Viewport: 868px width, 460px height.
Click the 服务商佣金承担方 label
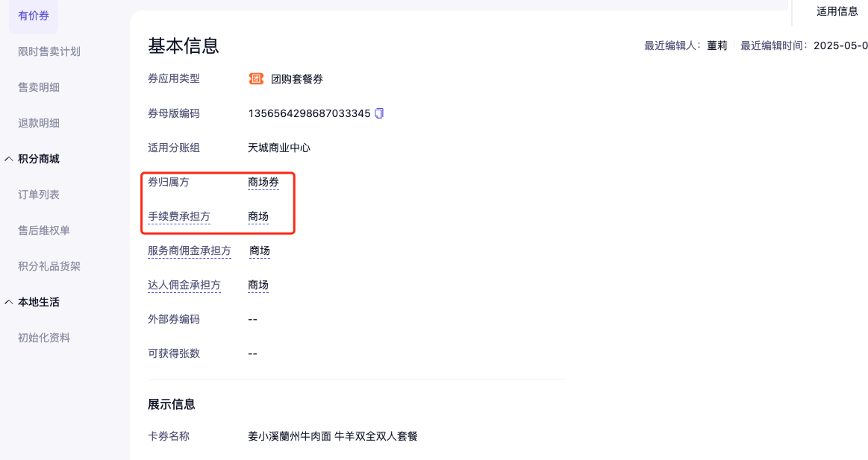coord(190,251)
